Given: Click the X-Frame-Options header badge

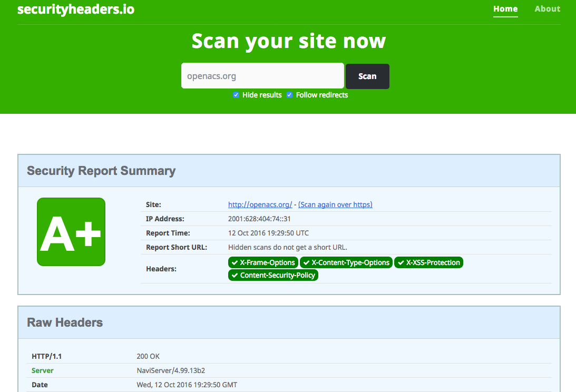Looking at the screenshot, I should point(263,262).
